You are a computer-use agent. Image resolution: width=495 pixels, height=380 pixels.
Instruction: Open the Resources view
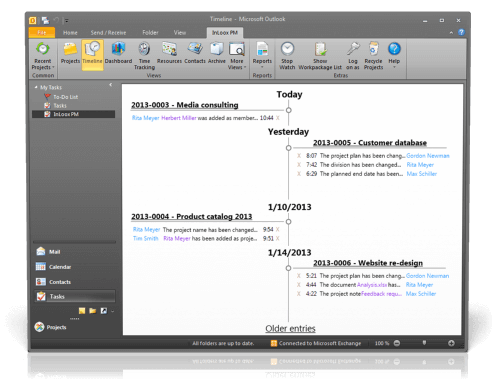169,53
